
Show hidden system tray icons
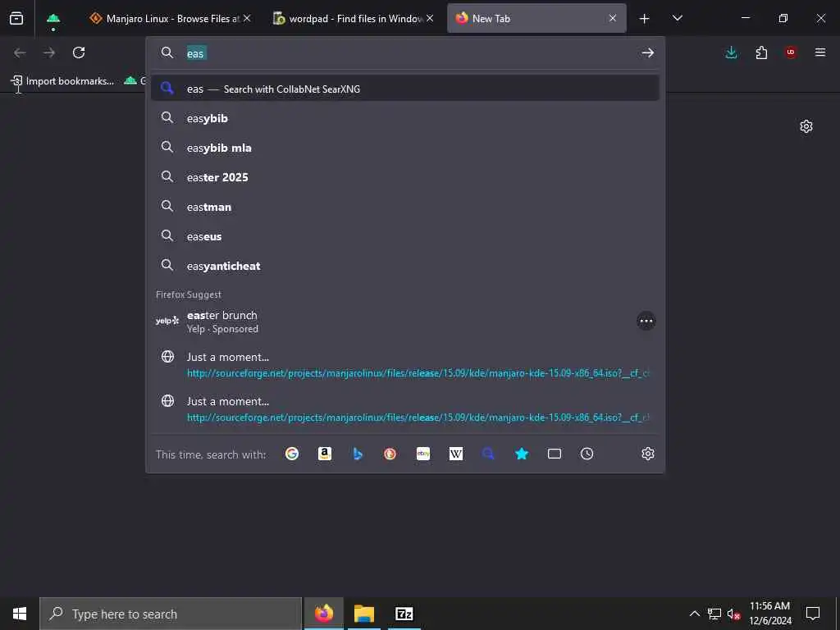(x=694, y=614)
